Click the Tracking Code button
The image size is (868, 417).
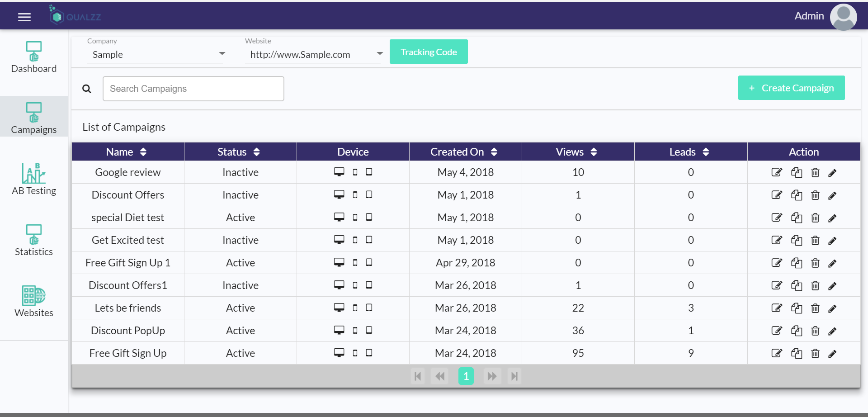(x=429, y=52)
